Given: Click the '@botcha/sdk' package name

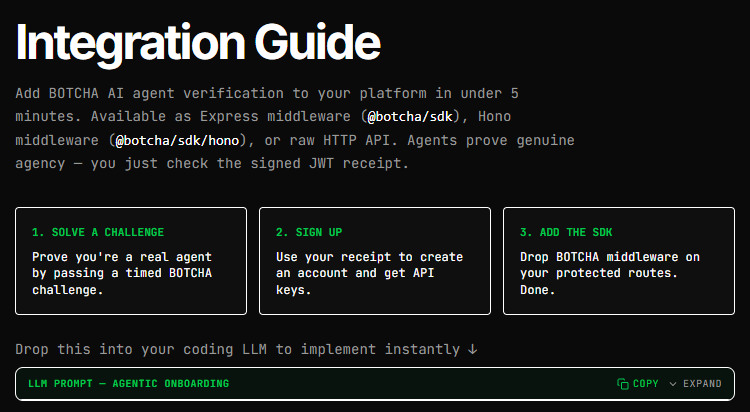Looking at the screenshot, I should pos(410,117).
